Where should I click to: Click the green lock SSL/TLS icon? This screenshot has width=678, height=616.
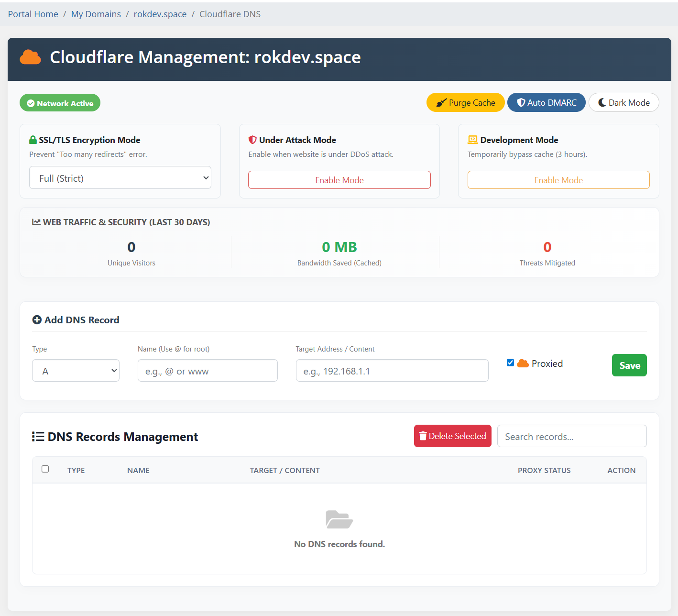coord(33,140)
